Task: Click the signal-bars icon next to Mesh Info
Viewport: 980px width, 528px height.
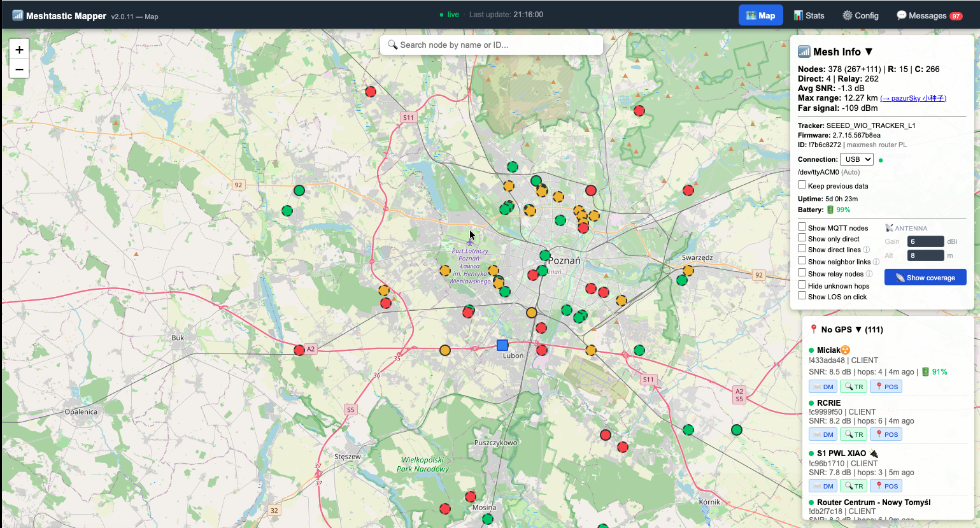Action: [x=804, y=52]
